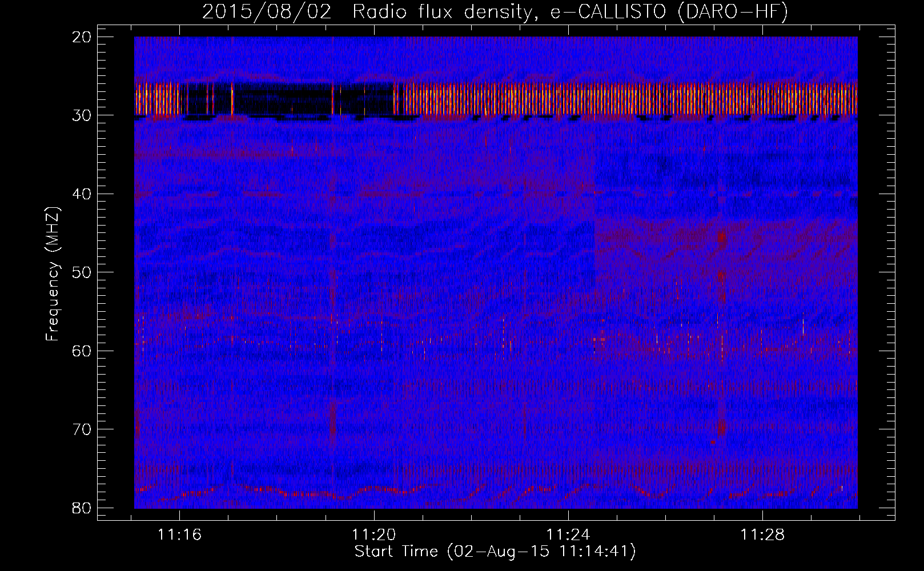This screenshot has width=924, height=571.
Task: Select the 30 MHz frequency tick label
Action: coord(82,115)
